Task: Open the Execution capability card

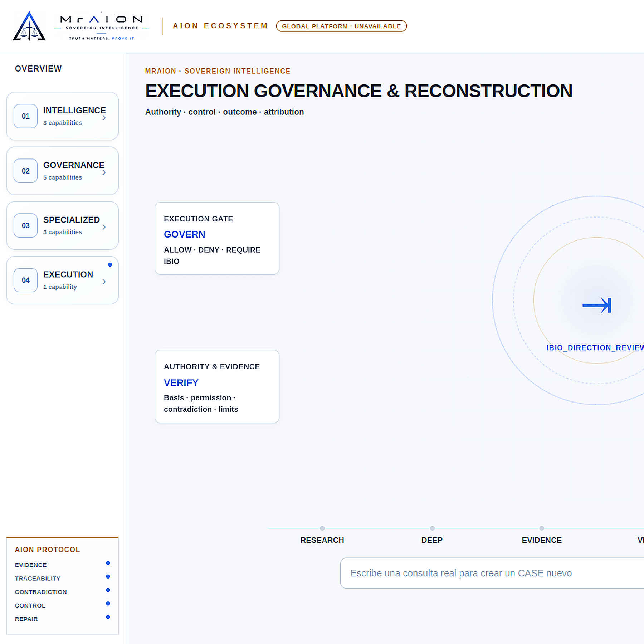Action: coord(62,280)
